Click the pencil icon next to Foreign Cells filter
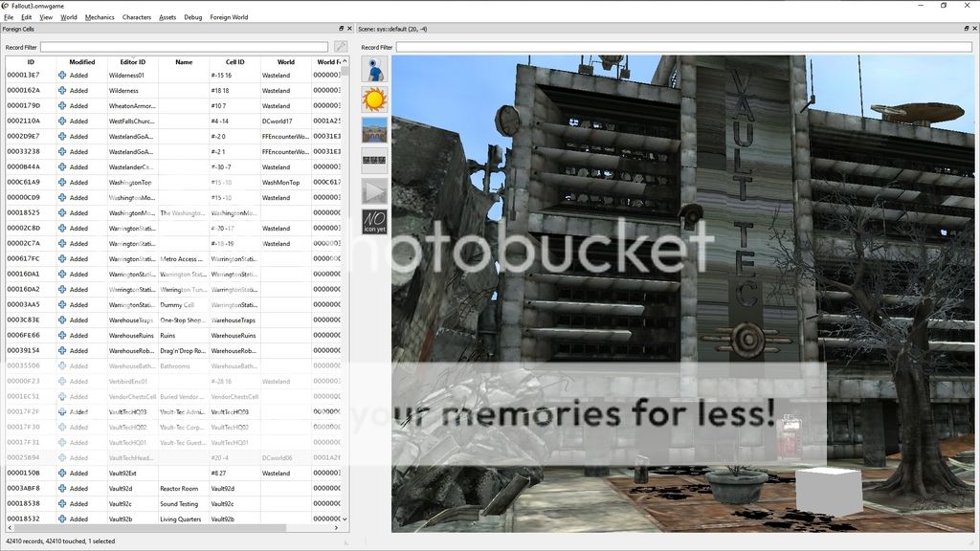This screenshot has width=980, height=551. [x=341, y=47]
